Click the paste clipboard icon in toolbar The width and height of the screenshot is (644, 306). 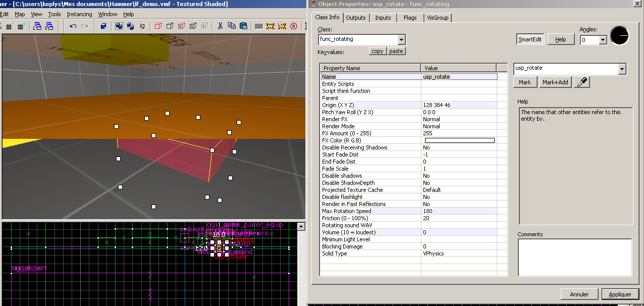coord(243,26)
